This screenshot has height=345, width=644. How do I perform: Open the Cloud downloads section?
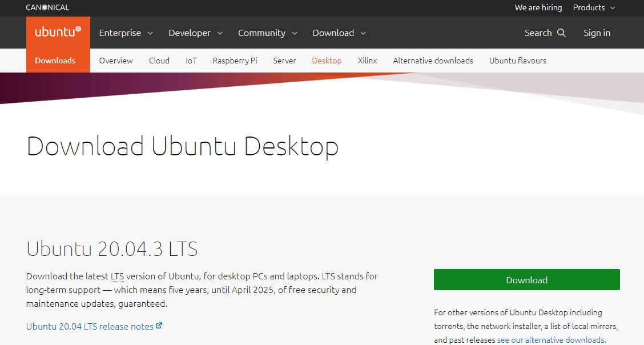[x=159, y=60]
